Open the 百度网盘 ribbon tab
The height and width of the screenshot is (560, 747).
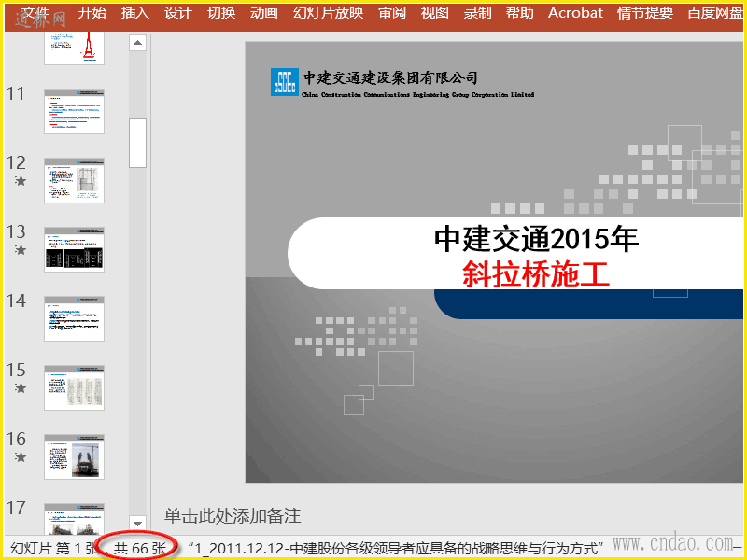click(x=715, y=13)
